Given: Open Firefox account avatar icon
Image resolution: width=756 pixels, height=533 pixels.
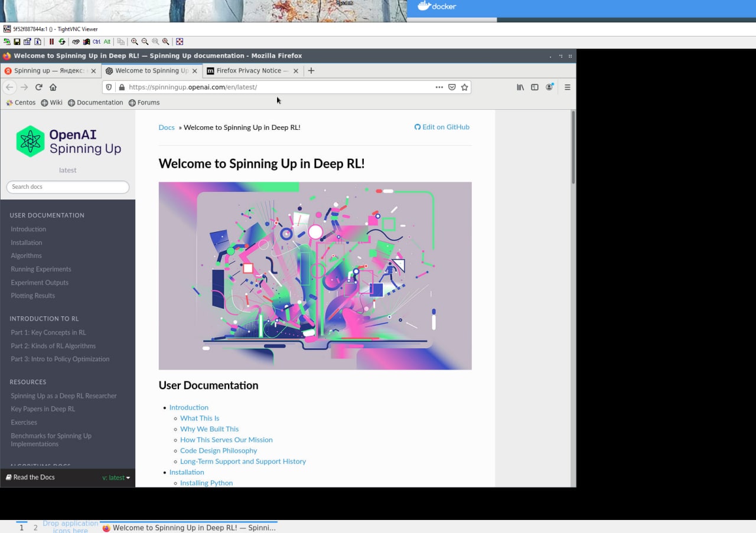Looking at the screenshot, I should [x=549, y=87].
